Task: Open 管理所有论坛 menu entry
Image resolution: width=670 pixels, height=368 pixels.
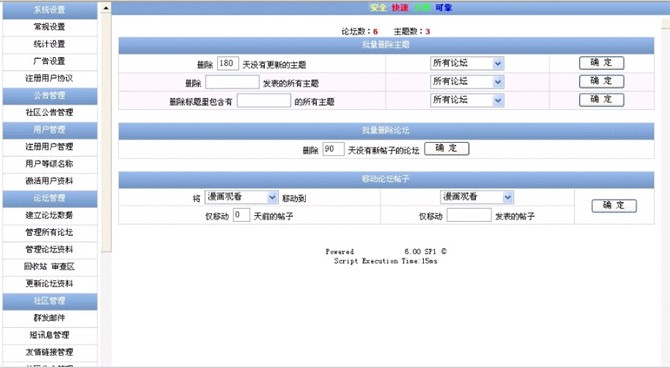Action: [50, 232]
